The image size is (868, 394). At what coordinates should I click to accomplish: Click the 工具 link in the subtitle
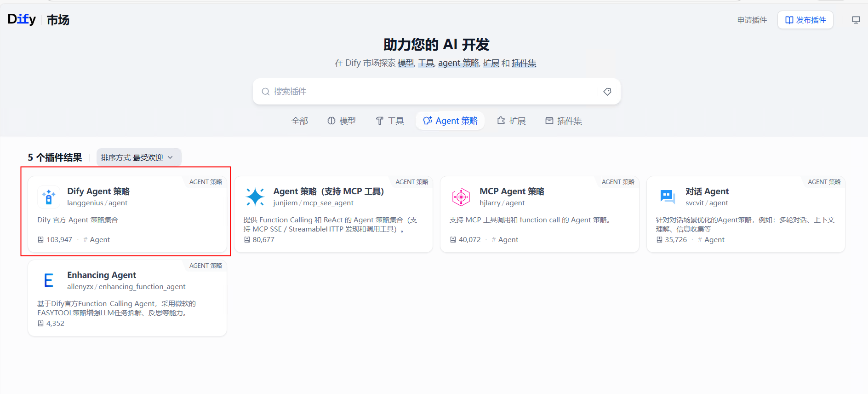pos(426,63)
